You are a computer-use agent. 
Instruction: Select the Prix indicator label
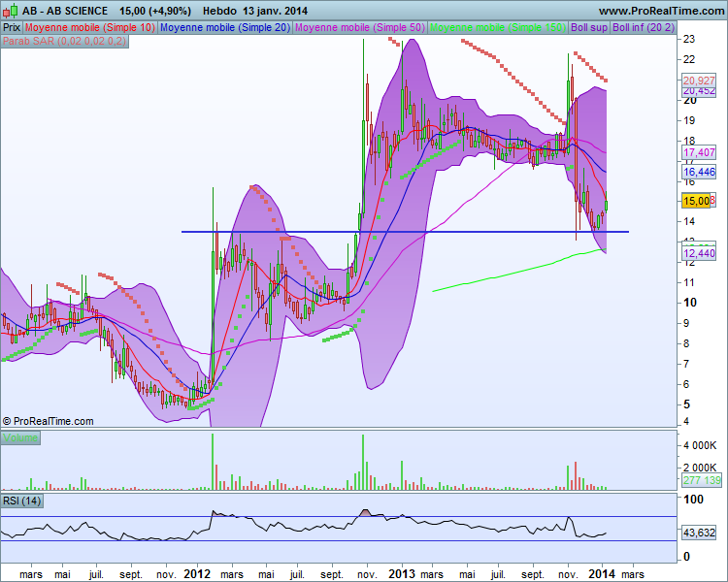tap(12, 27)
